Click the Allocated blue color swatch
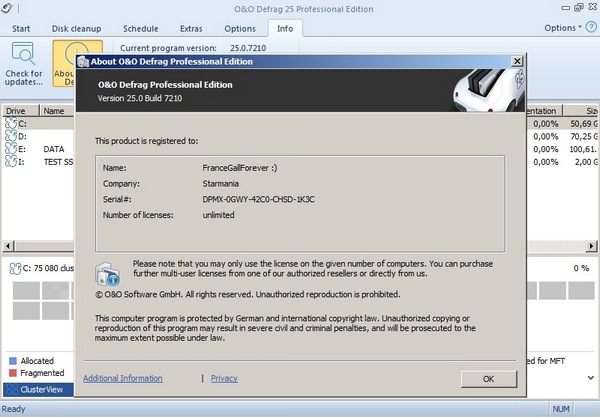The image size is (600, 418). 13,361
